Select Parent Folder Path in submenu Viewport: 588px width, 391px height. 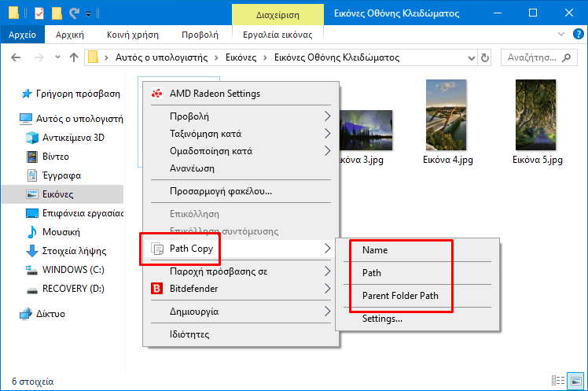pyautogui.click(x=400, y=296)
